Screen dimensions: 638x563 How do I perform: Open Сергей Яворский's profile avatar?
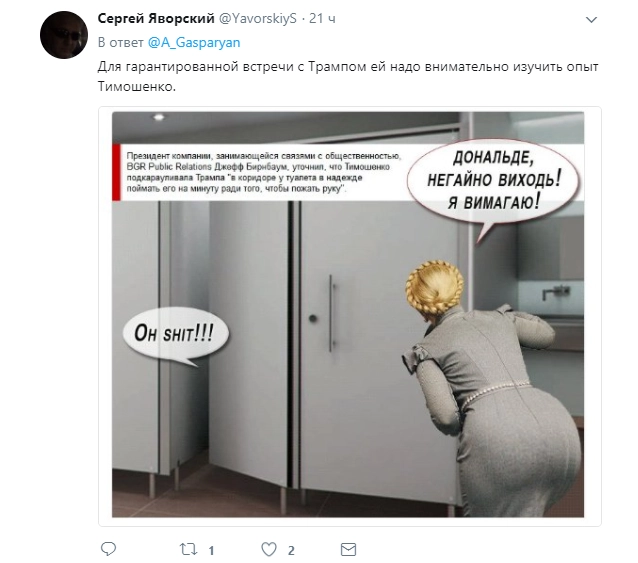point(64,35)
